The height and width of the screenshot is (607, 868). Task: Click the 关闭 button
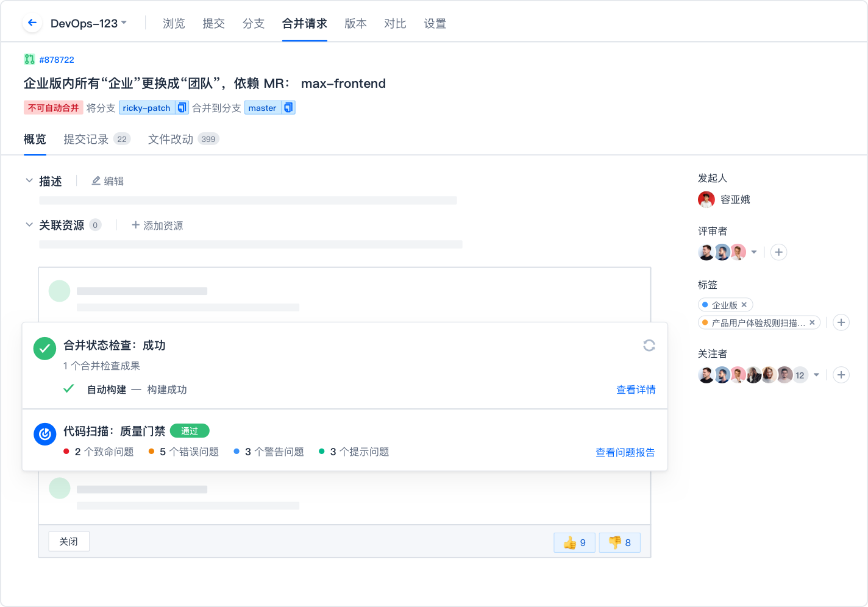pos(69,541)
